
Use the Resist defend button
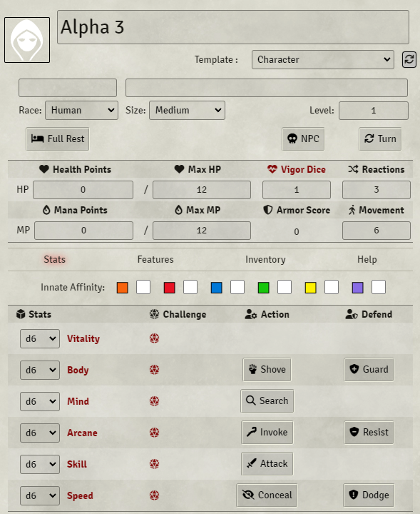coord(369,433)
